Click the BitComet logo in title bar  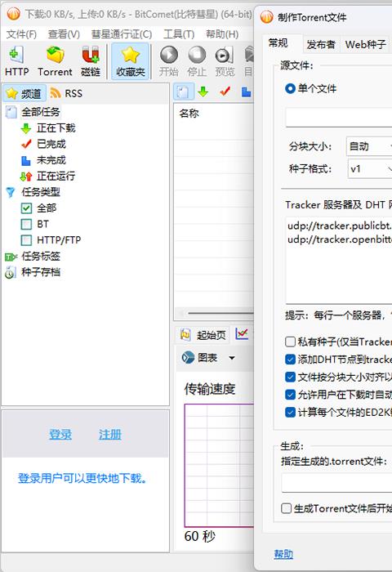(13, 14)
